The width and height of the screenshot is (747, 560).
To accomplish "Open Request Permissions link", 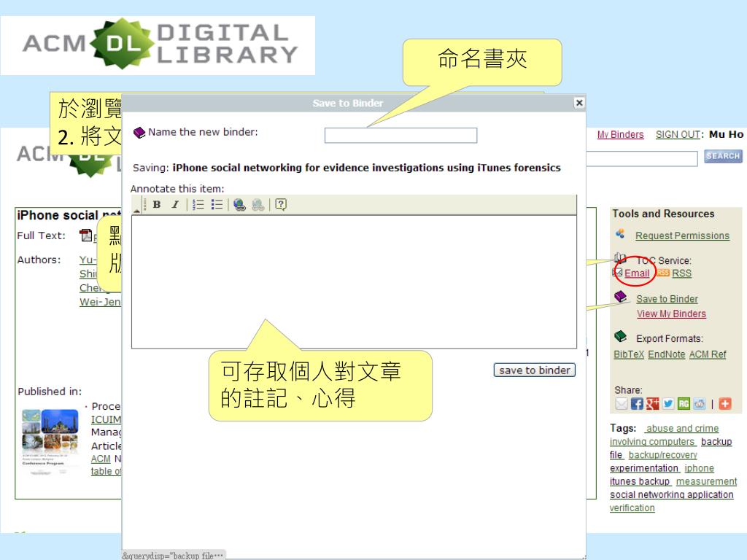I will 682,236.
